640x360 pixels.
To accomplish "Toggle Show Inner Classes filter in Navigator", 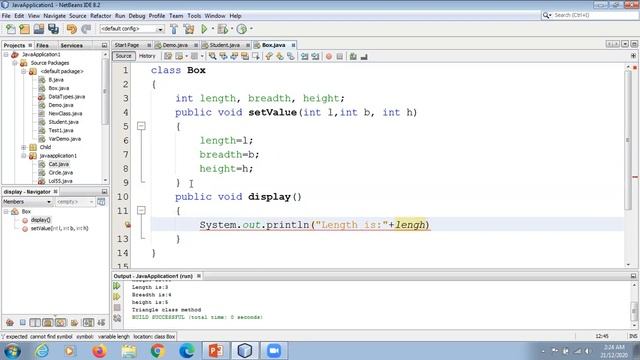I will [x=60, y=322].
